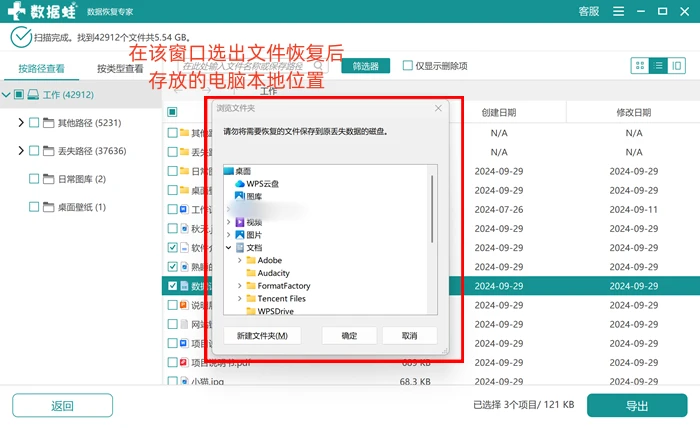The height and width of the screenshot is (428, 700).
Task: Close the 浏览文件夹 dialog
Action: pyautogui.click(x=438, y=108)
